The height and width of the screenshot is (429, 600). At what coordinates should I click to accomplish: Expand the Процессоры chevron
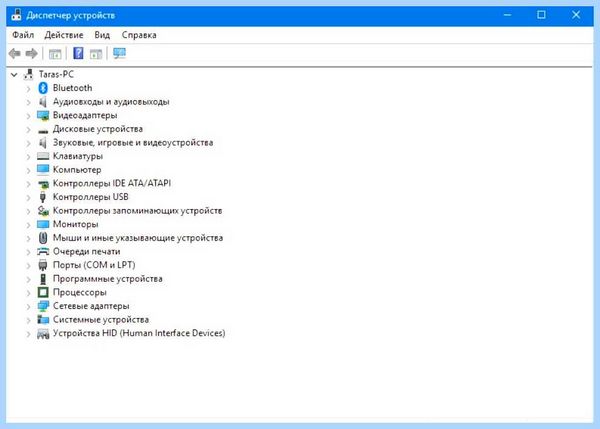coord(29,293)
